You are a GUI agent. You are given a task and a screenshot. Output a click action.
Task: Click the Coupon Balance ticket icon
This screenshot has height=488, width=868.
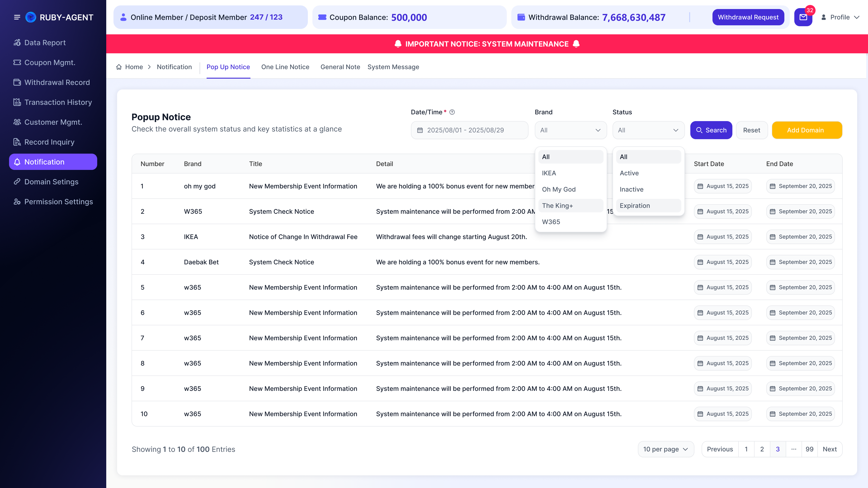(x=322, y=17)
